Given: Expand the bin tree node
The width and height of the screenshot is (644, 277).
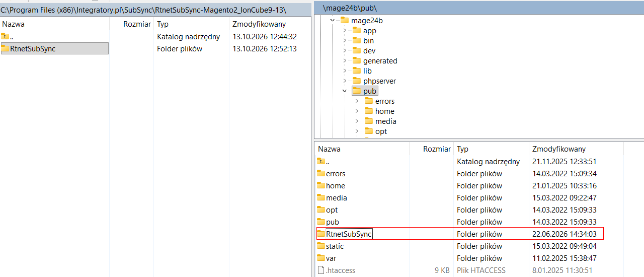Looking at the screenshot, I should coord(345,40).
